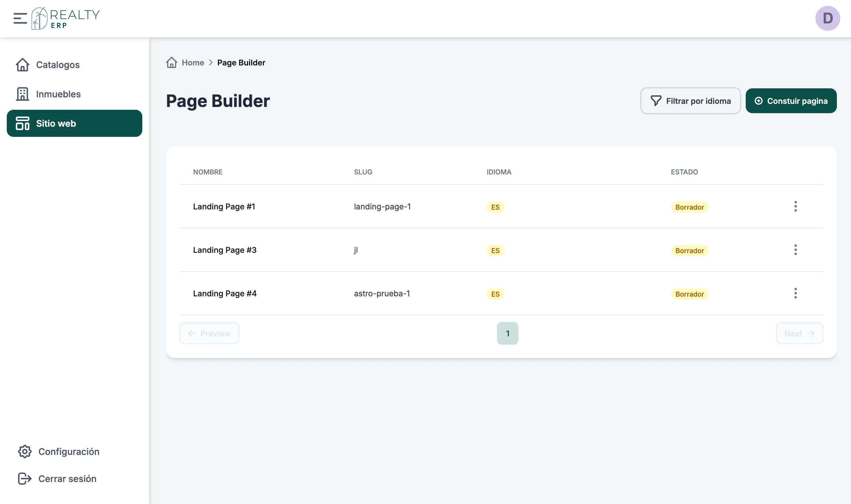Open Filtrar por idioma filter dropdown
The height and width of the screenshot is (504, 851).
690,101
